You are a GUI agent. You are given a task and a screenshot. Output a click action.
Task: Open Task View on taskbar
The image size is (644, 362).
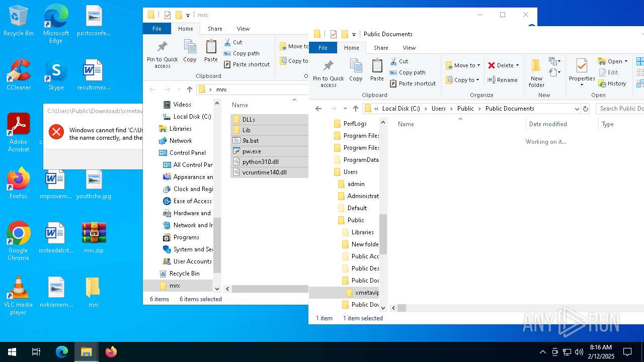click(36, 352)
